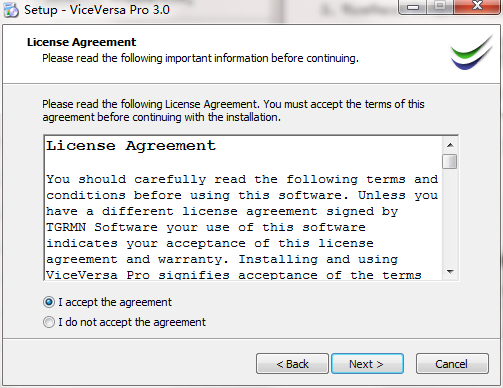Screen dimensions: 503x388
Task: Click the "Setup - ViceVersa Pro 3.0" title bar
Action: 97,10
